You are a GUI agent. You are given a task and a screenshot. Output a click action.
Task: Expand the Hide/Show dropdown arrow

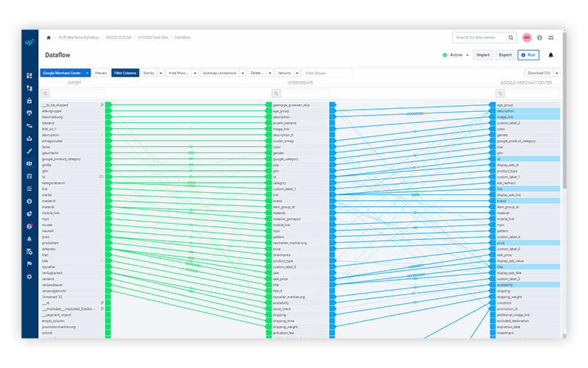pyautogui.click(x=195, y=73)
